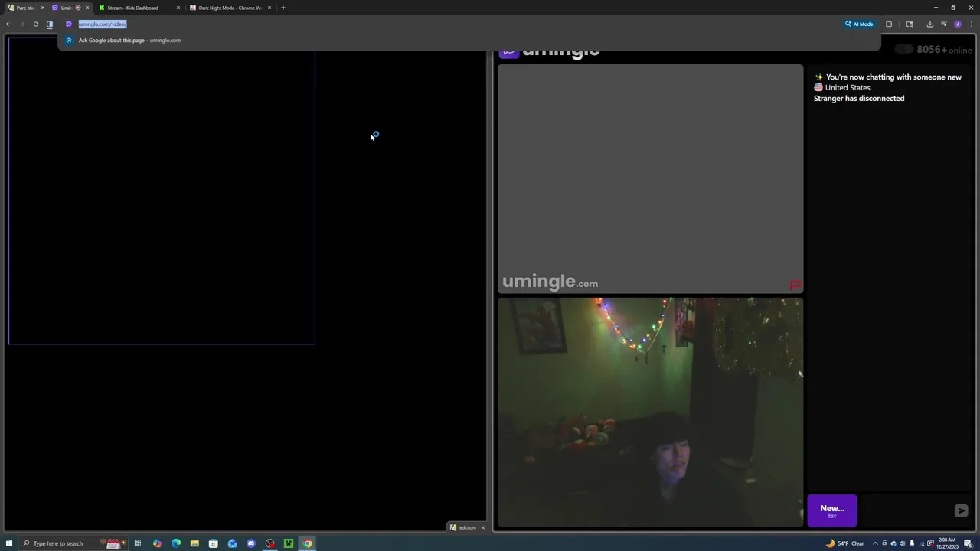Send chat message with arrow button

click(x=962, y=510)
